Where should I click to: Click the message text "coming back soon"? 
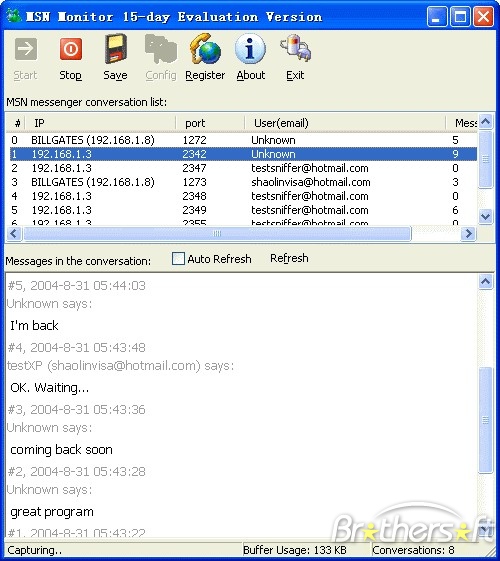(x=61, y=449)
